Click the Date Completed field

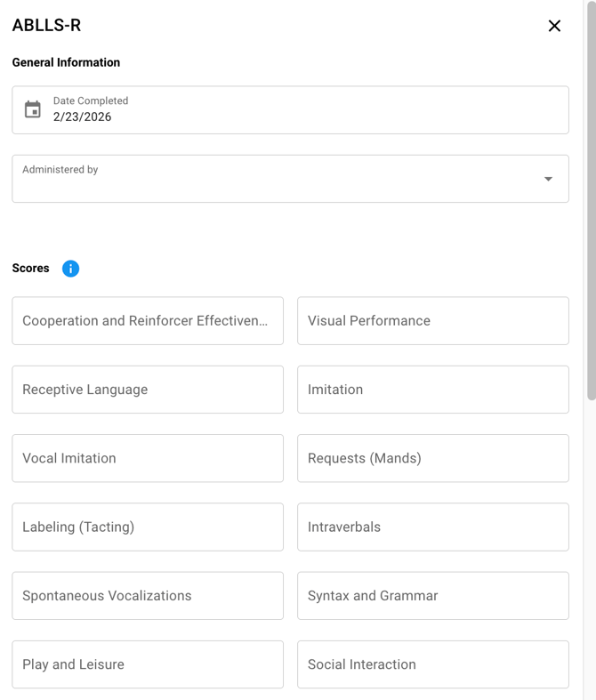coord(302,110)
